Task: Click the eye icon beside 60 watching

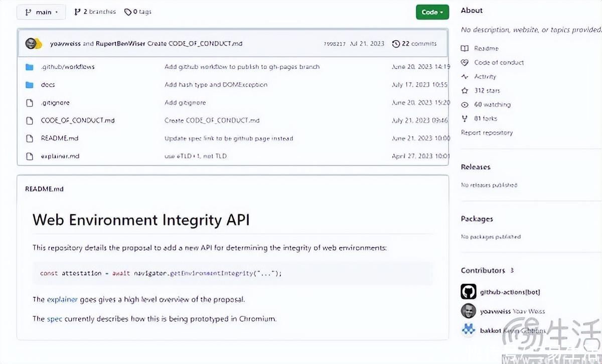Action: [465, 105]
